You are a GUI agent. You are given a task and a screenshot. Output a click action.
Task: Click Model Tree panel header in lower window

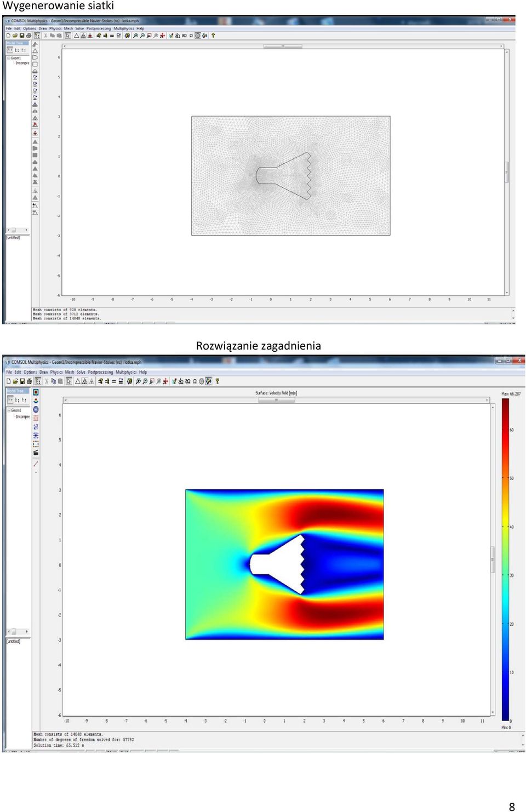point(18,391)
